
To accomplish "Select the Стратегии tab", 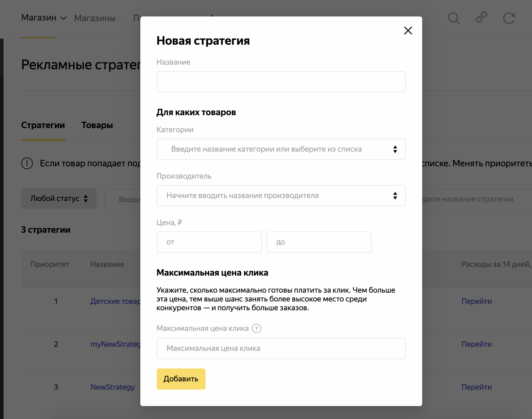I will point(43,125).
